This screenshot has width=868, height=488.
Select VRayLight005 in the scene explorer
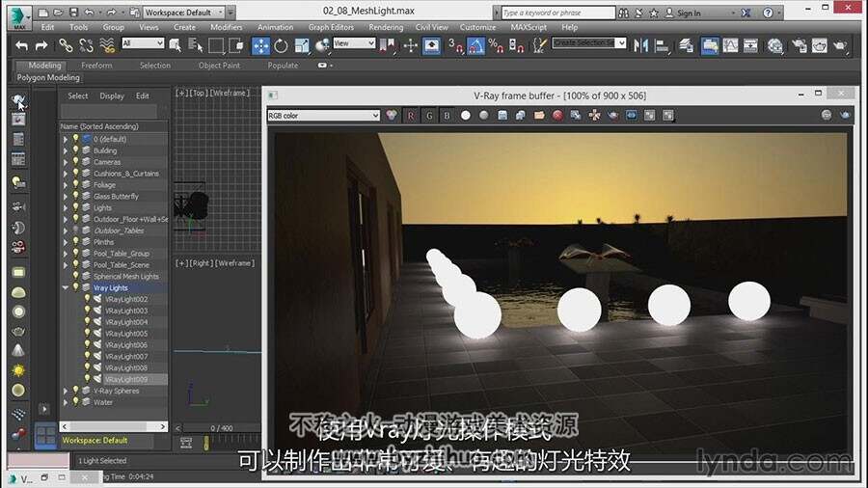pos(126,334)
